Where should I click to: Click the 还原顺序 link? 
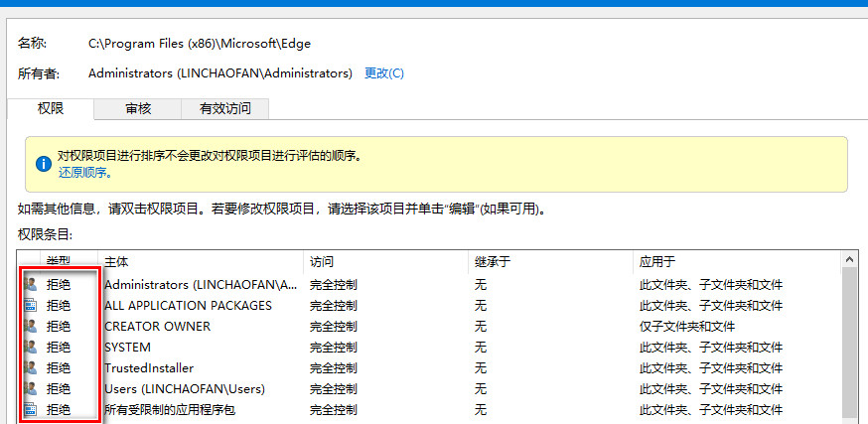pyautogui.click(x=84, y=172)
